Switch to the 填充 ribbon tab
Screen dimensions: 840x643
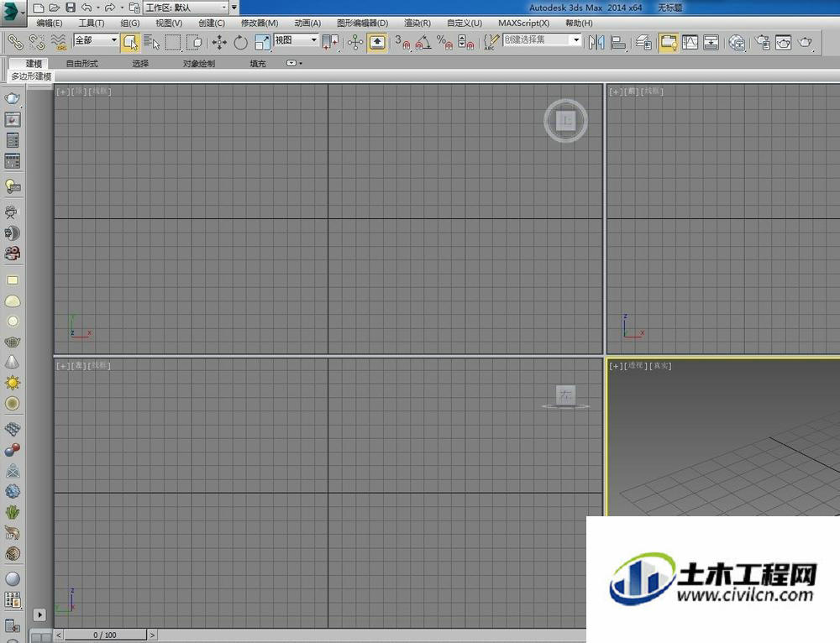point(258,63)
